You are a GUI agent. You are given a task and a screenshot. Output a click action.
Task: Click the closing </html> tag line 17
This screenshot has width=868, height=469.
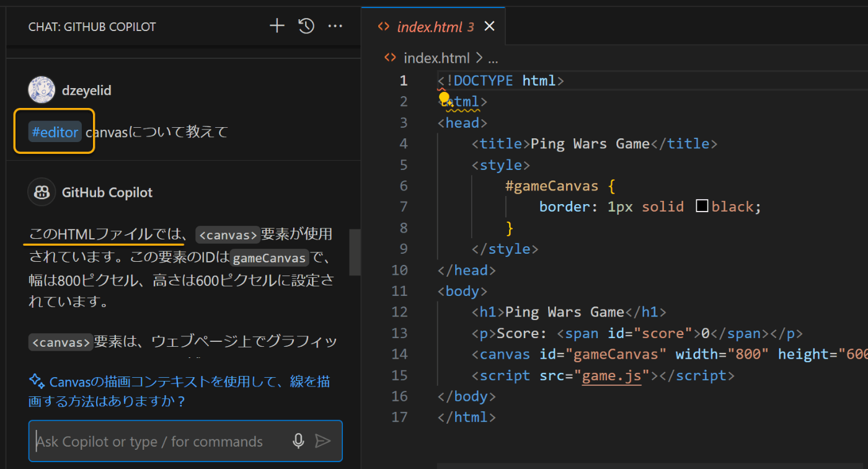(467, 418)
